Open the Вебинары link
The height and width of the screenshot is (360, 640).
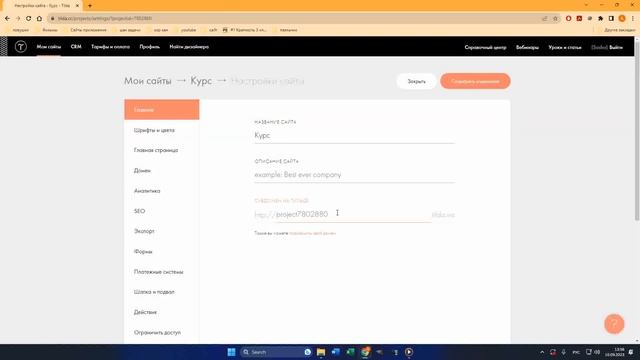pos(527,47)
